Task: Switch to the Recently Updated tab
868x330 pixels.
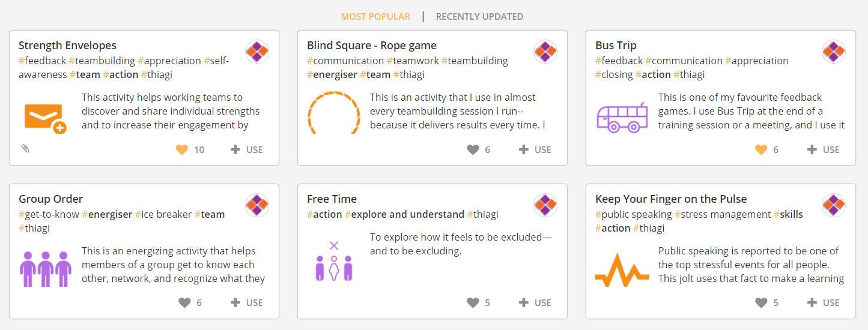Action: pos(479,17)
